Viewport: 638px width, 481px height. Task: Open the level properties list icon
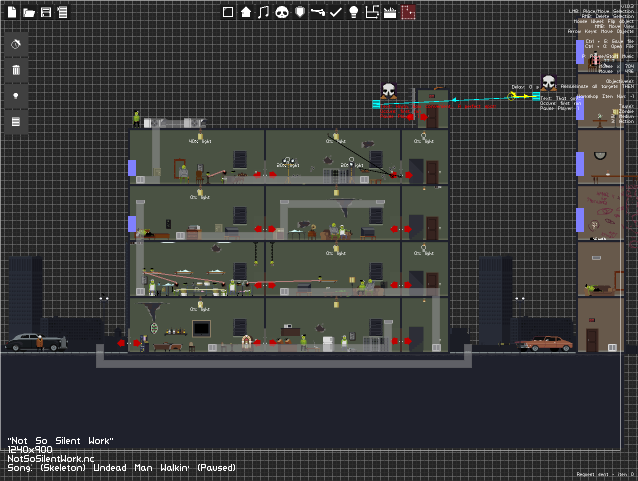click(63, 12)
